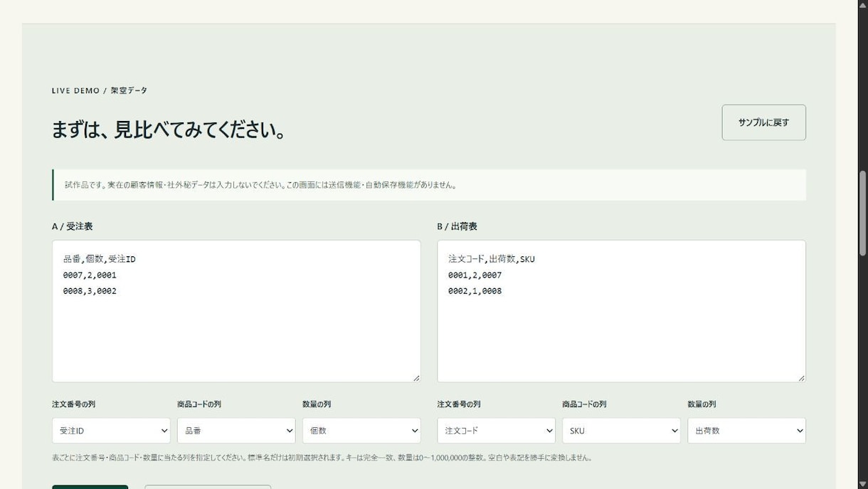Click the scrollbar down arrow

pyautogui.click(x=863, y=483)
